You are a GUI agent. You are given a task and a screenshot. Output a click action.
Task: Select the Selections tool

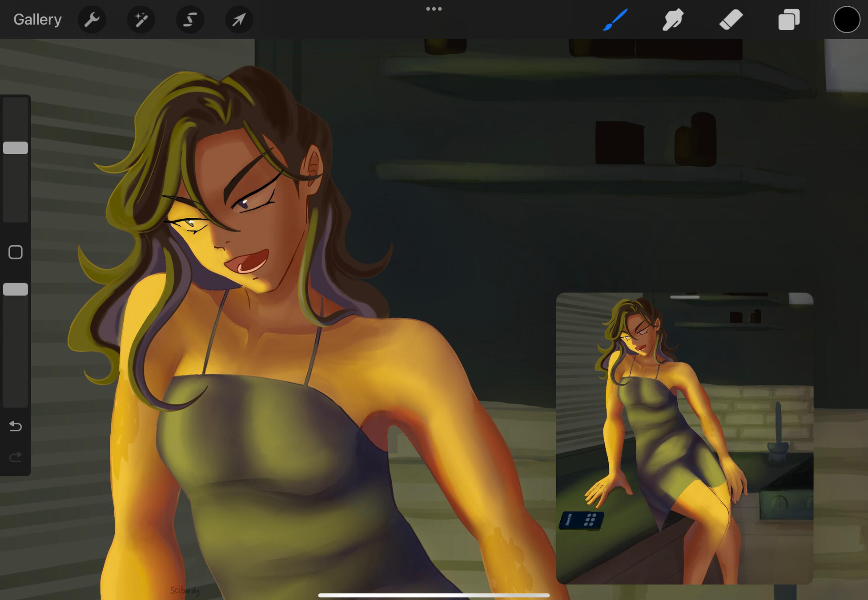190,19
